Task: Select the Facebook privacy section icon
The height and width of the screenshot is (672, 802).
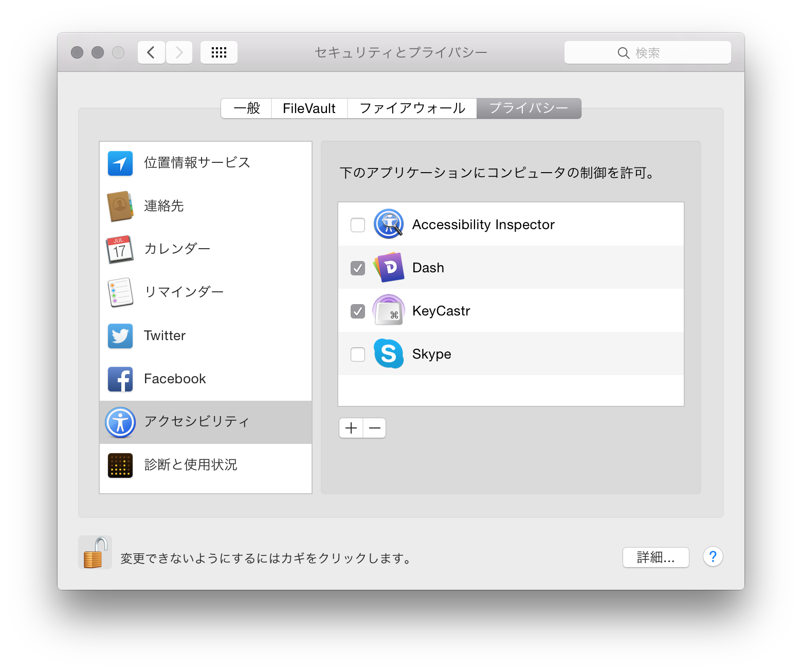Action: pos(120,379)
